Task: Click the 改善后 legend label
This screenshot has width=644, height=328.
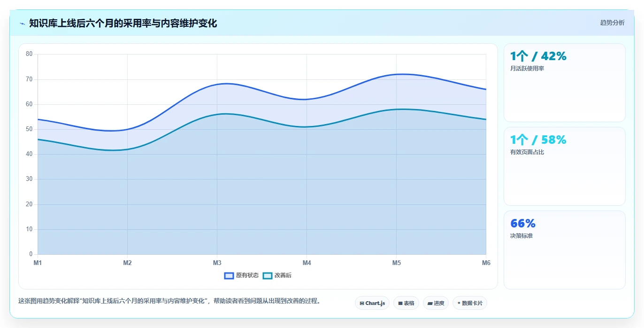Action: [x=283, y=275]
